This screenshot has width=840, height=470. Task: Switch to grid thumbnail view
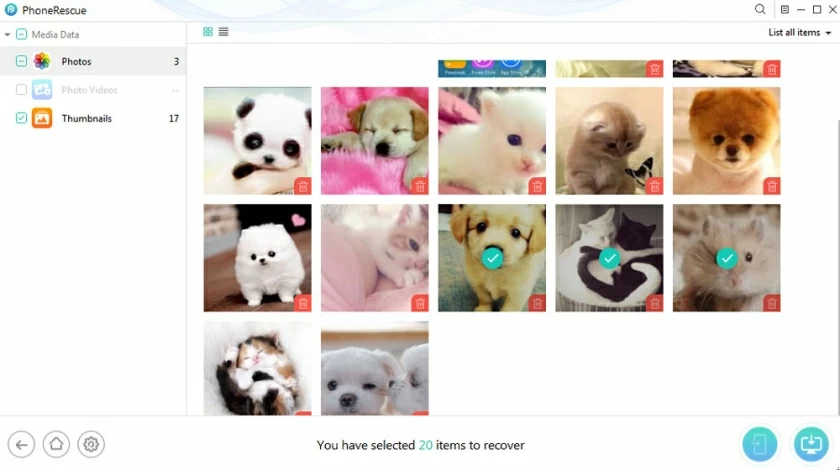pyautogui.click(x=208, y=32)
